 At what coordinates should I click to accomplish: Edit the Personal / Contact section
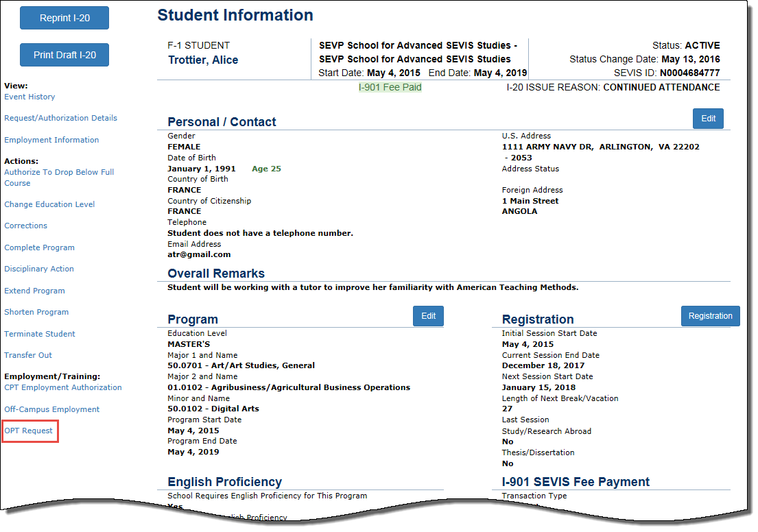coord(708,119)
